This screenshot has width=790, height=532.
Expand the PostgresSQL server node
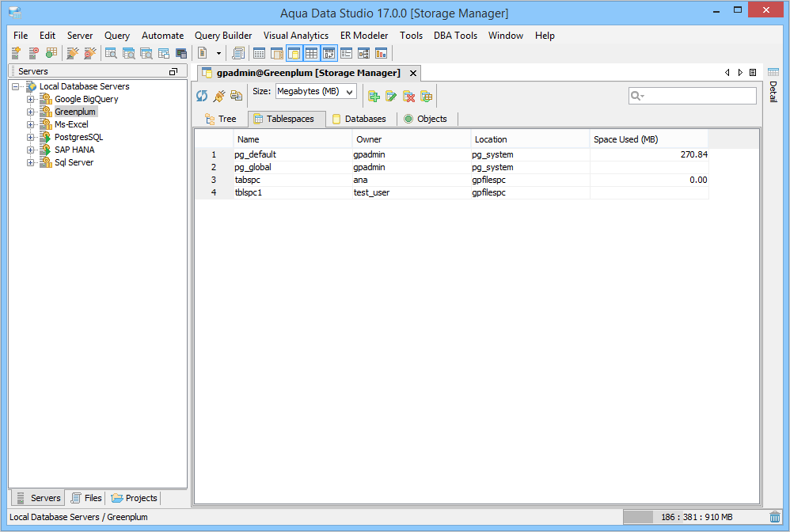point(31,137)
